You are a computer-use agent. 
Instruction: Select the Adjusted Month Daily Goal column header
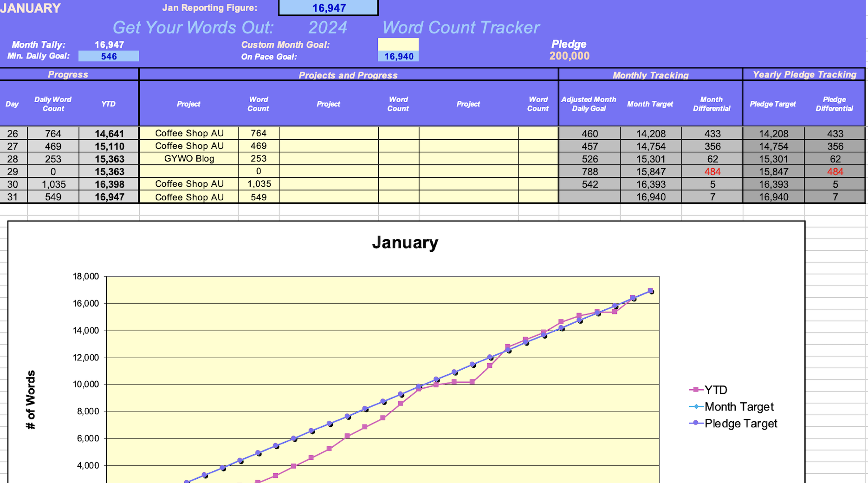click(x=589, y=104)
